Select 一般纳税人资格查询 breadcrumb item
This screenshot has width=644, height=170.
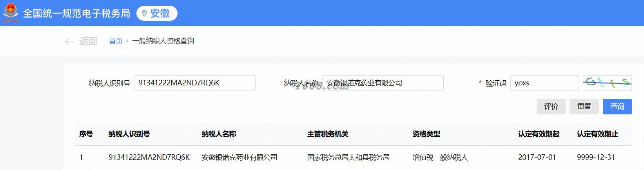click(163, 41)
